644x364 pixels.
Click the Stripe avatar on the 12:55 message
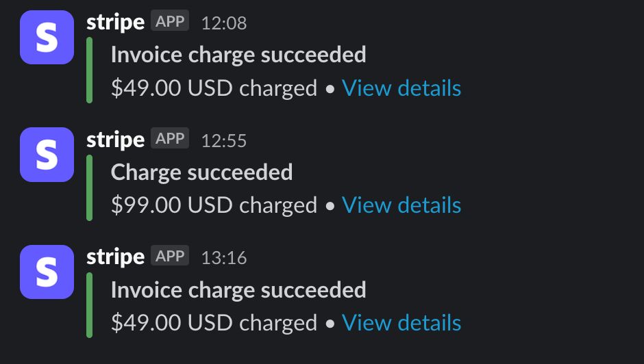click(47, 155)
